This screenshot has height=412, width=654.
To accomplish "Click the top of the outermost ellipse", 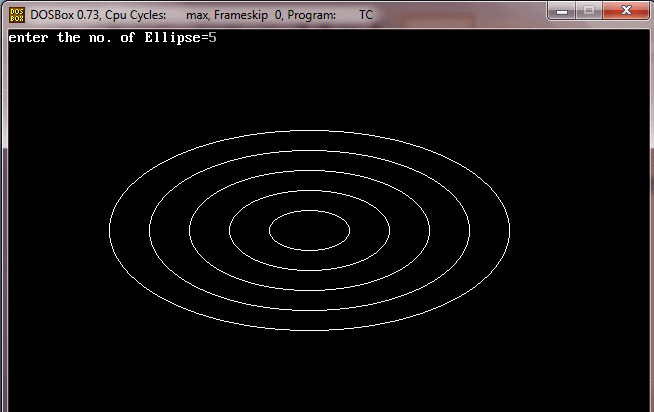I will click(x=309, y=131).
